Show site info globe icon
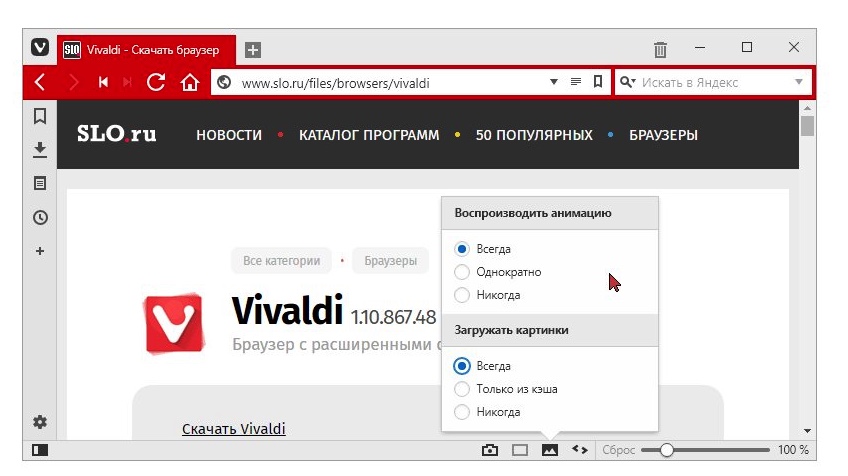This screenshot has width=848, height=476. pyautogui.click(x=224, y=82)
